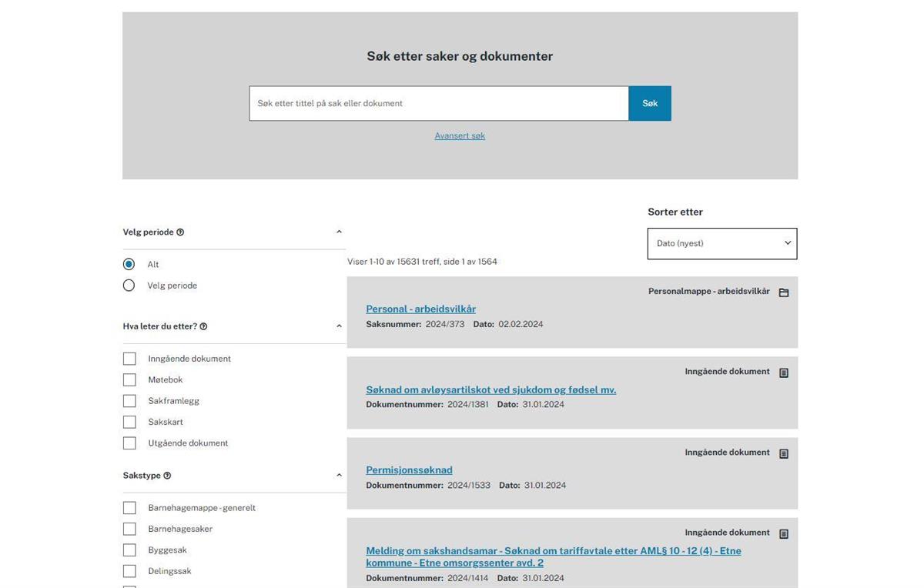Screen dimensions: 924x588
Task: Focus the search title input field
Action: point(439,103)
